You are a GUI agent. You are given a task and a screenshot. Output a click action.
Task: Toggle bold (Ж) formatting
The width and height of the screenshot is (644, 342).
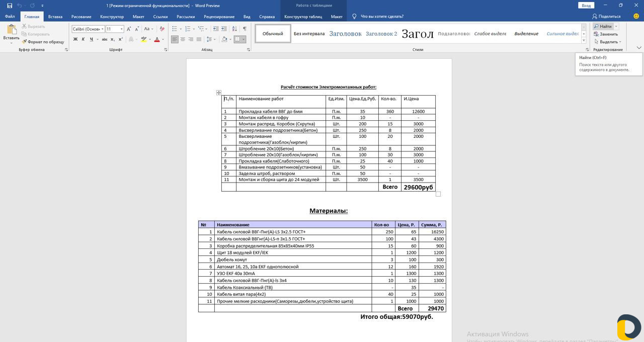(x=75, y=39)
